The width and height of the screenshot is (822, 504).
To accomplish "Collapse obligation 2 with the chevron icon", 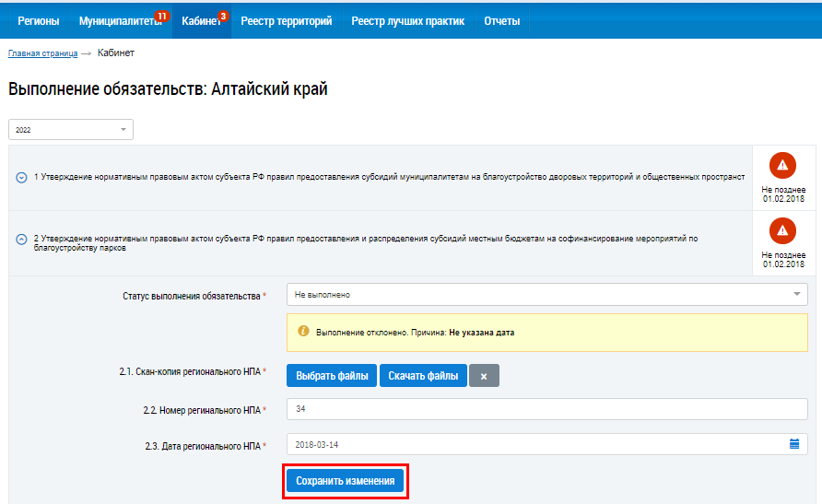I will (21, 239).
